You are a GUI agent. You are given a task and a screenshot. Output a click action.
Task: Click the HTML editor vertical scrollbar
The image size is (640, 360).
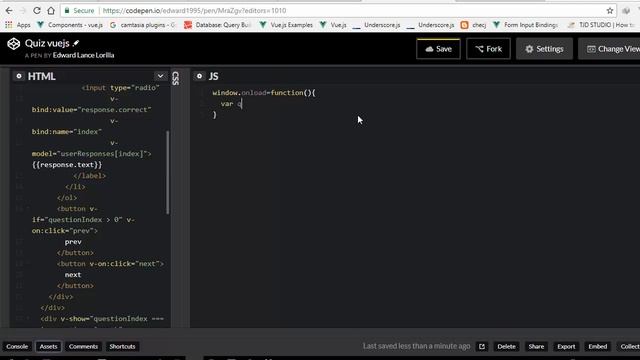pyautogui.click(x=167, y=171)
